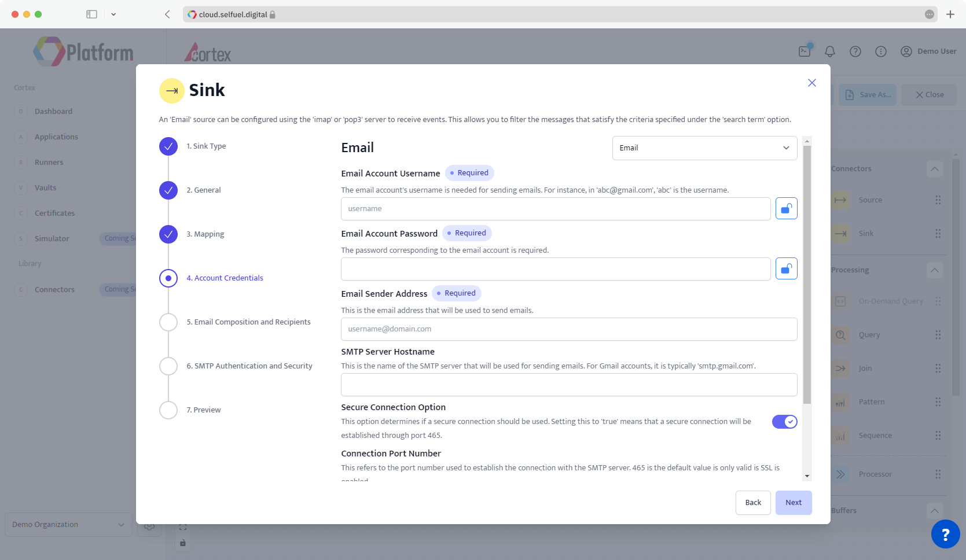Image resolution: width=966 pixels, height=560 pixels.
Task: Open a new browser tab with plus
Action: (950, 14)
